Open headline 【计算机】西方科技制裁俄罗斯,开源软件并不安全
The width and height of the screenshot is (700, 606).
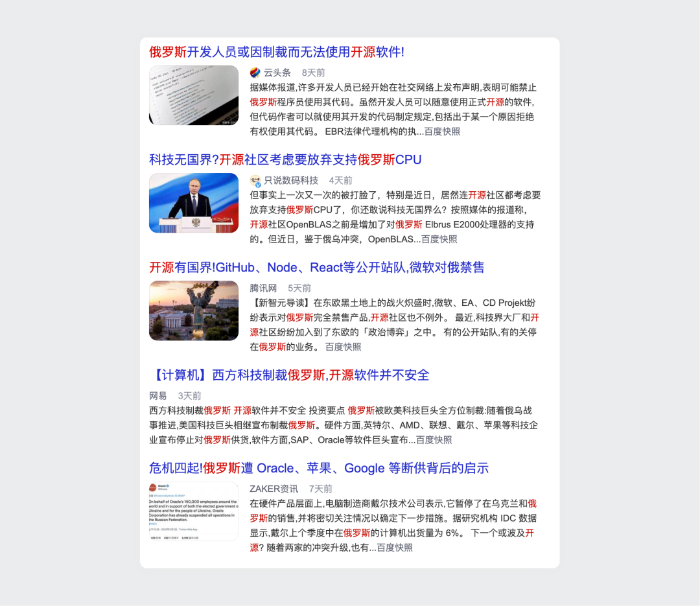tap(289, 375)
